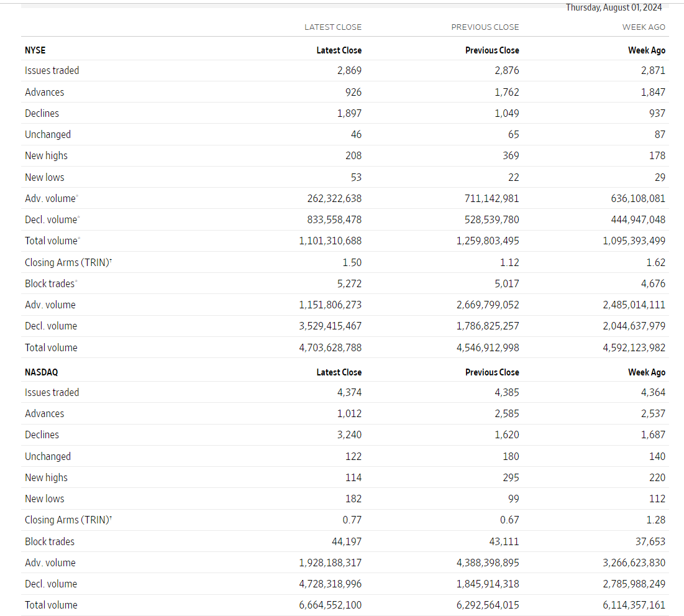Image resolution: width=684 pixels, height=616 pixels.
Task: Click the 'NYSE' section heading
Action: pyautogui.click(x=35, y=50)
